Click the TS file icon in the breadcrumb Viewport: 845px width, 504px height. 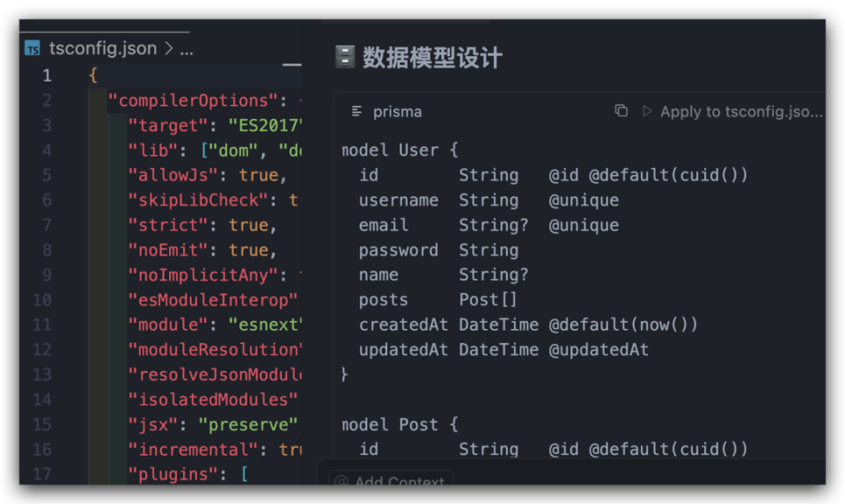point(33,49)
